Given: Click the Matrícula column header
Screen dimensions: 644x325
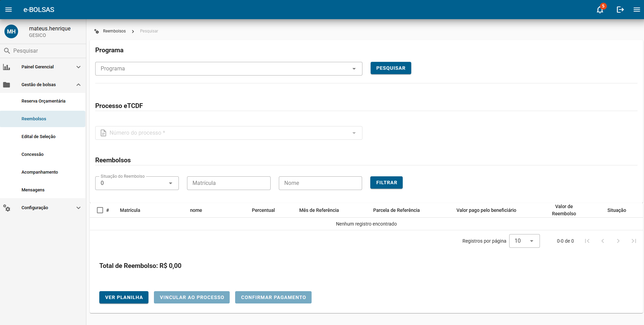Looking at the screenshot, I should [x=130, y=210].
